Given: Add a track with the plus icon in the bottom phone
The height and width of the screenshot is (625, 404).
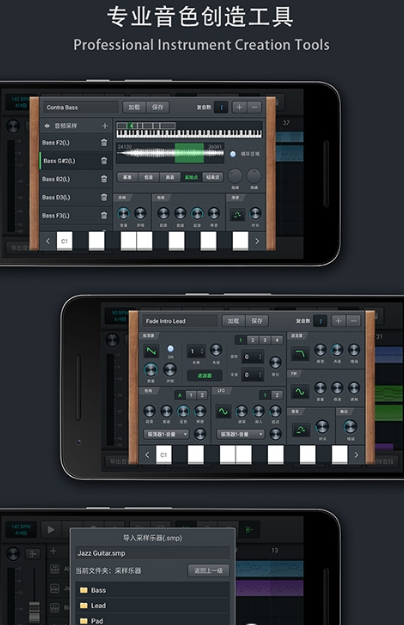Looking at the screenshot, I should click(53, 551).
